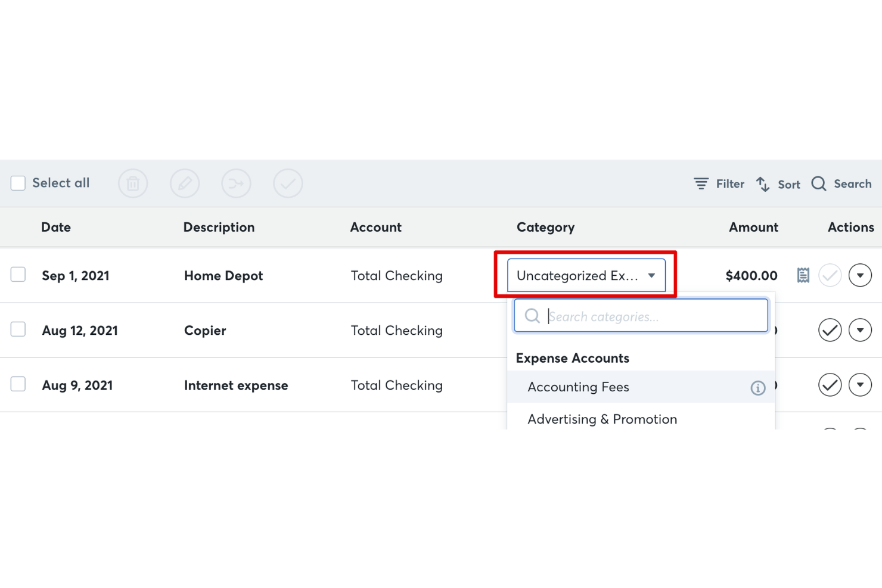Select Accounting Fees from the category list
The height and width of the screenshot is (588, 882).
pos(578,387)
